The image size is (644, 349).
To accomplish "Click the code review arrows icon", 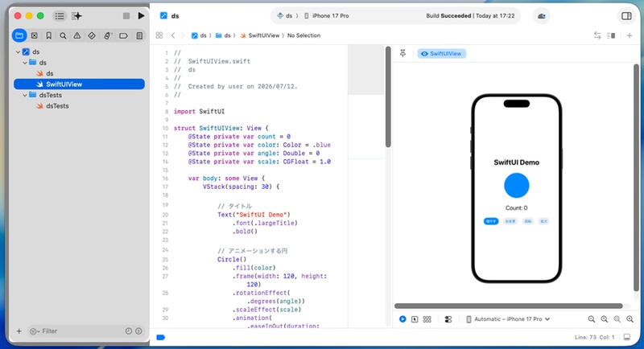I will click(597, 35).
